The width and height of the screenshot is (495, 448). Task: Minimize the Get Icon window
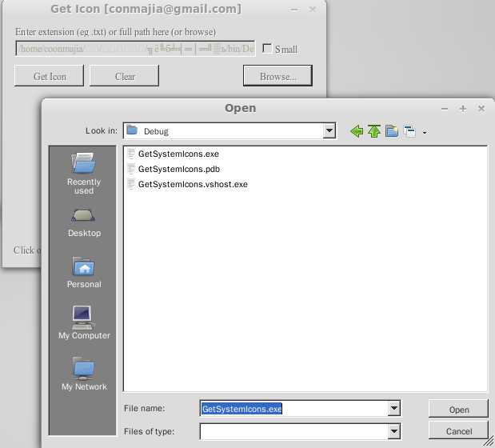pos(294,10)
